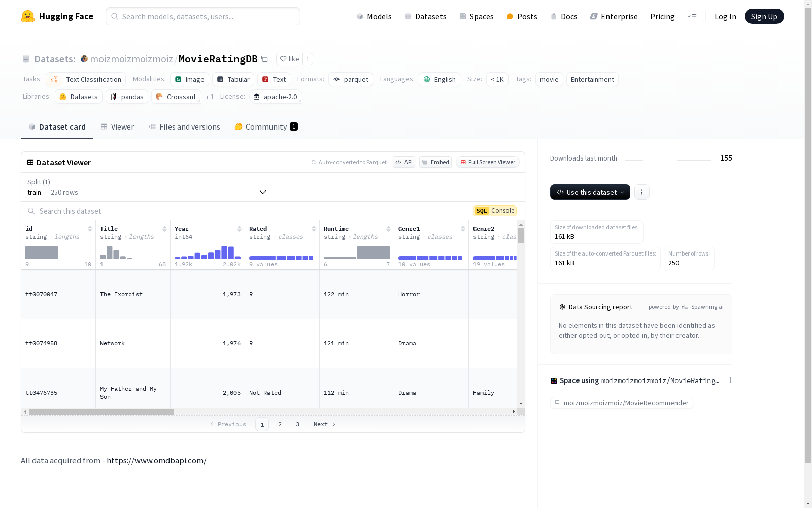Click the Auto-converted link
Image resolution: width=812 pixels, height=508 pixels.
pyautogui.click(x=339, y=162)
